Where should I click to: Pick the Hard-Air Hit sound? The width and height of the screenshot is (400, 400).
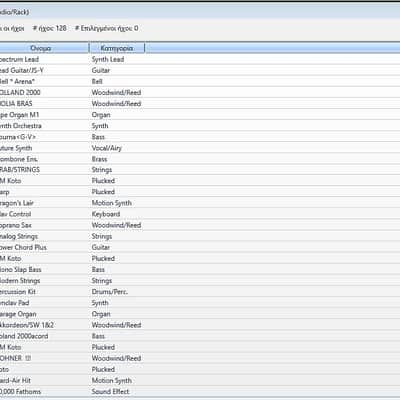tap(200, 380)
